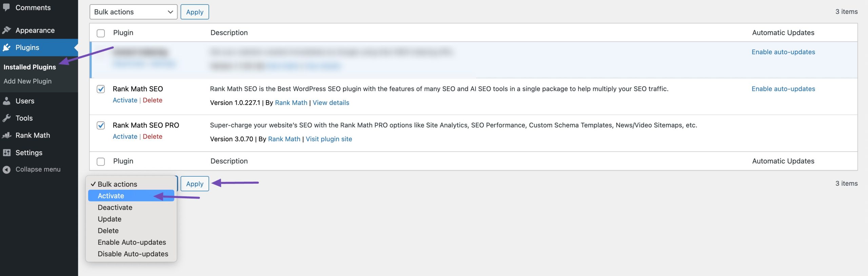Click the Tools wrench icon
Viewport: 868px width, 276px height.
click(6, 118)
